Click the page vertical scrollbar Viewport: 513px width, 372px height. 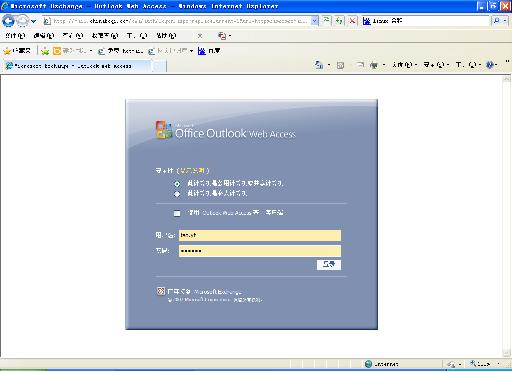[506, 217]
